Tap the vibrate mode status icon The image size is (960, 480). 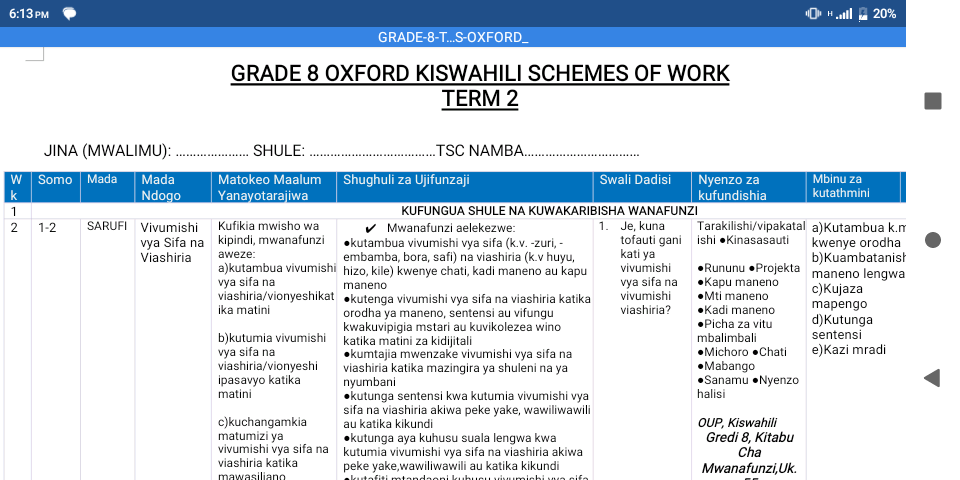coord(812,13)
